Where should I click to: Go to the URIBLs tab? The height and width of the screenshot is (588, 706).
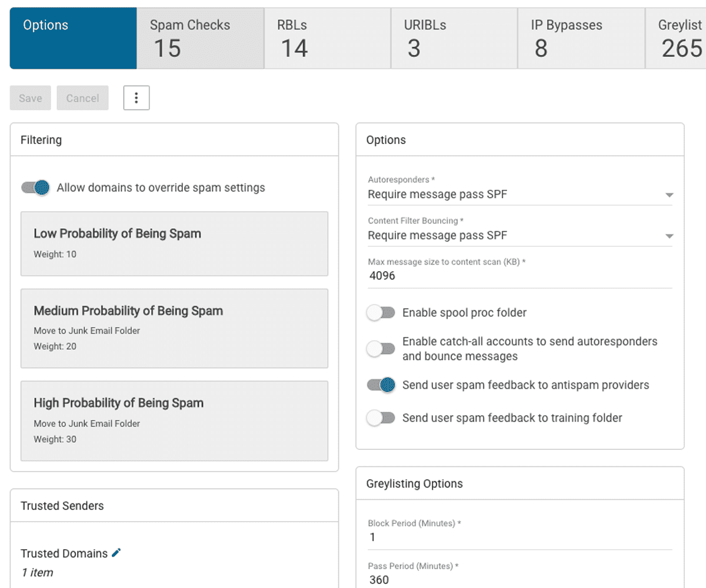tap(454, 38)
